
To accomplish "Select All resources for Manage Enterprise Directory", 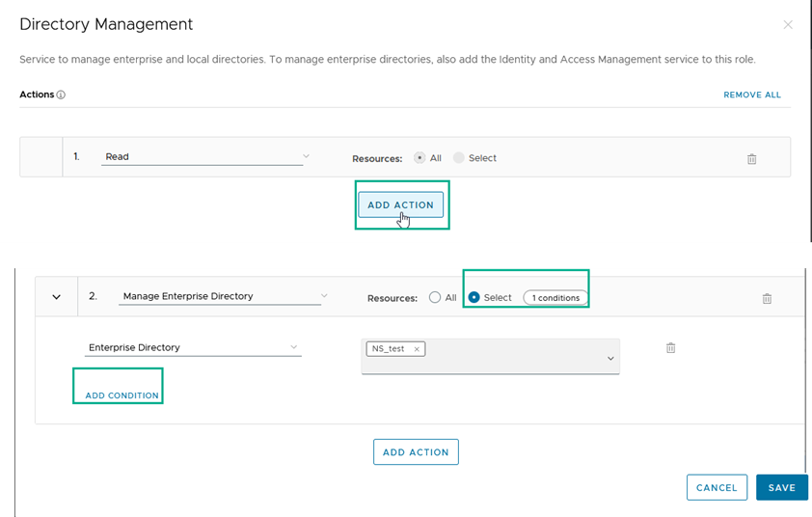I will (435, 297).
